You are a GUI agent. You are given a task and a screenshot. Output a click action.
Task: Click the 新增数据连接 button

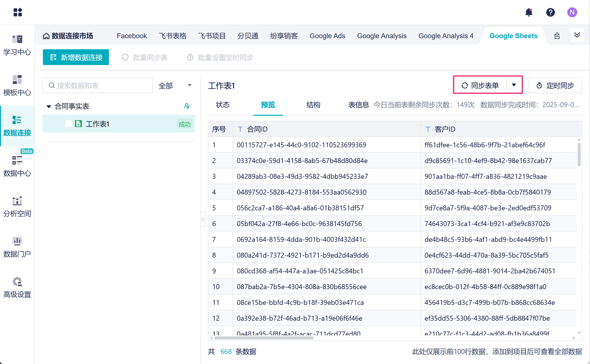pos(76,57)
